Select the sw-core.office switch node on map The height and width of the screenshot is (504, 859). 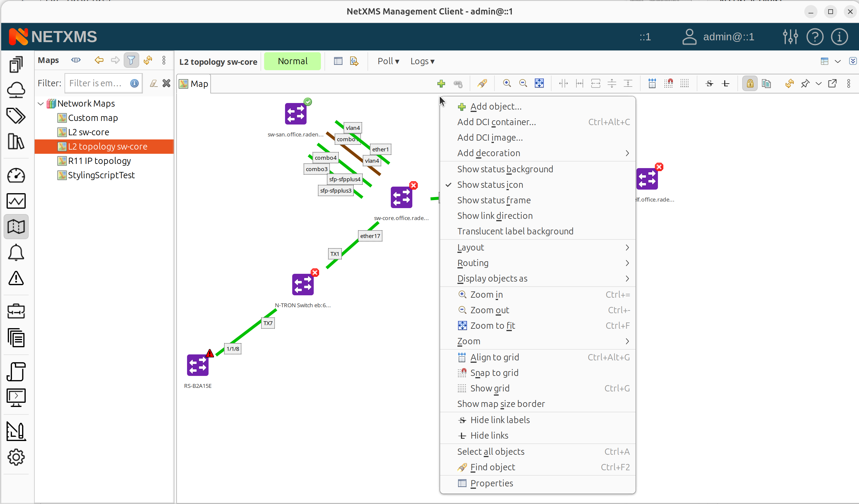coord(401,198)
